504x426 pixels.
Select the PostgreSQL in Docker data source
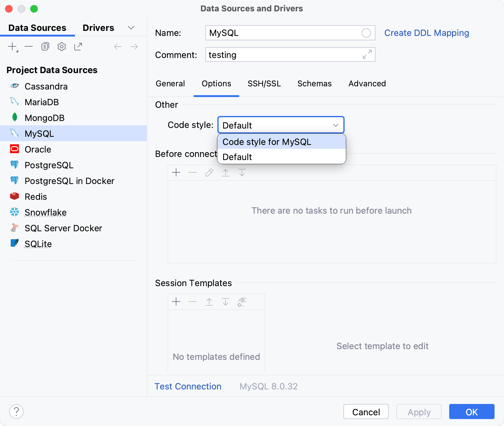click(69, 181)
